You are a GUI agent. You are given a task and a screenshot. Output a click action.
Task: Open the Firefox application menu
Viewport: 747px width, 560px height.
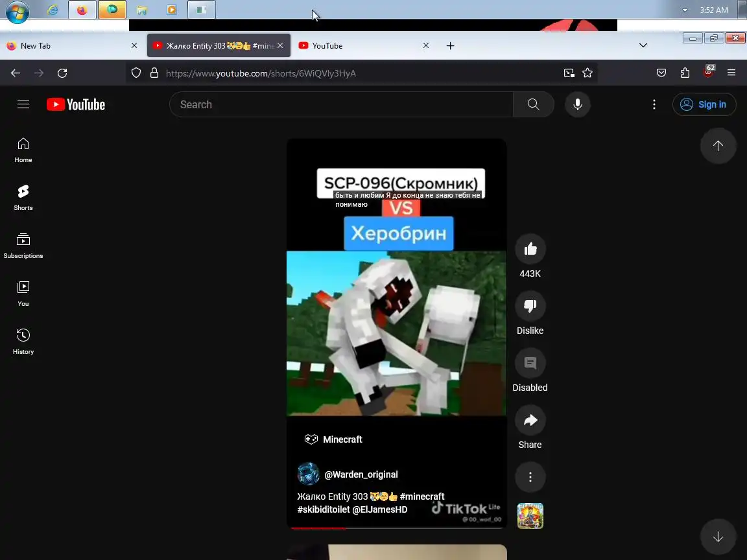point(731,73)
